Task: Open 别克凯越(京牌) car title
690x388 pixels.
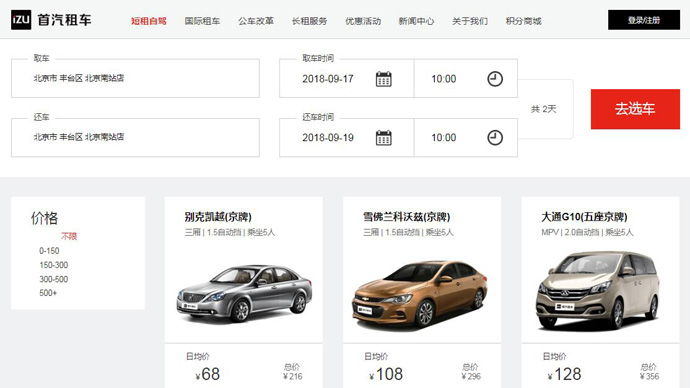Action: (x=218, y=217)
